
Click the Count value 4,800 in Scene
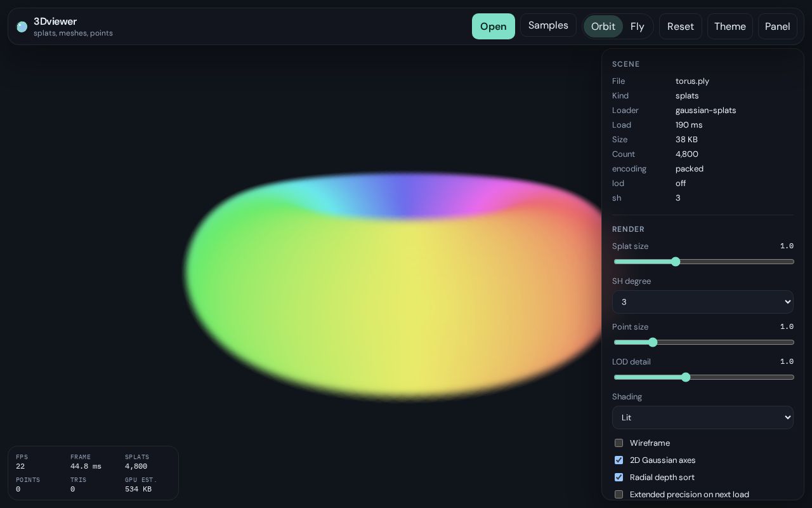point(687,154)
